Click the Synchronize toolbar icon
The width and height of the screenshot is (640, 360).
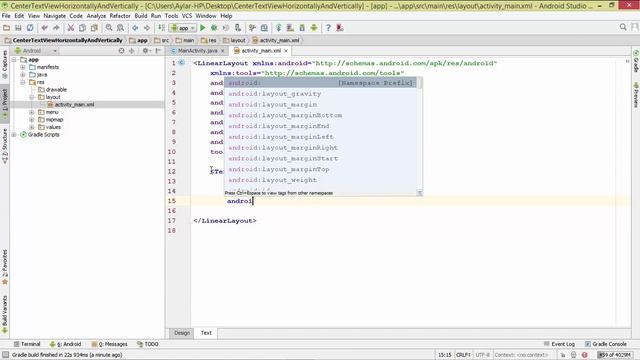pos(30,28)
